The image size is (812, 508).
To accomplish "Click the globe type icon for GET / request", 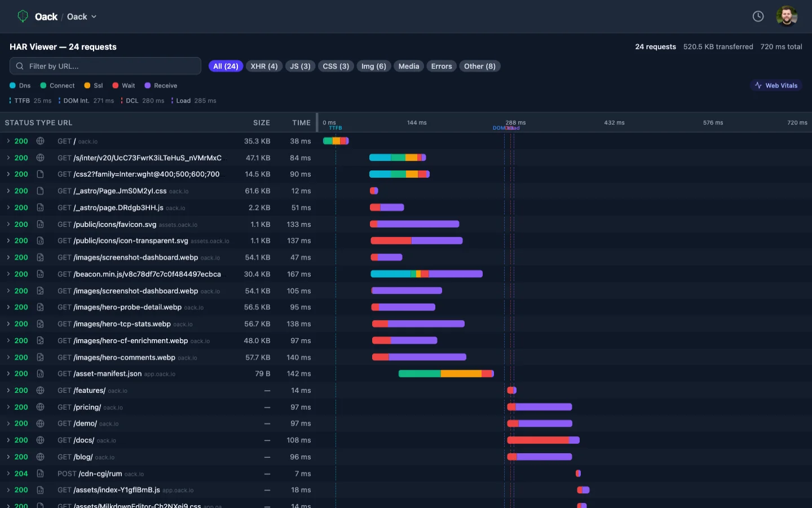I will pos(40,141).
